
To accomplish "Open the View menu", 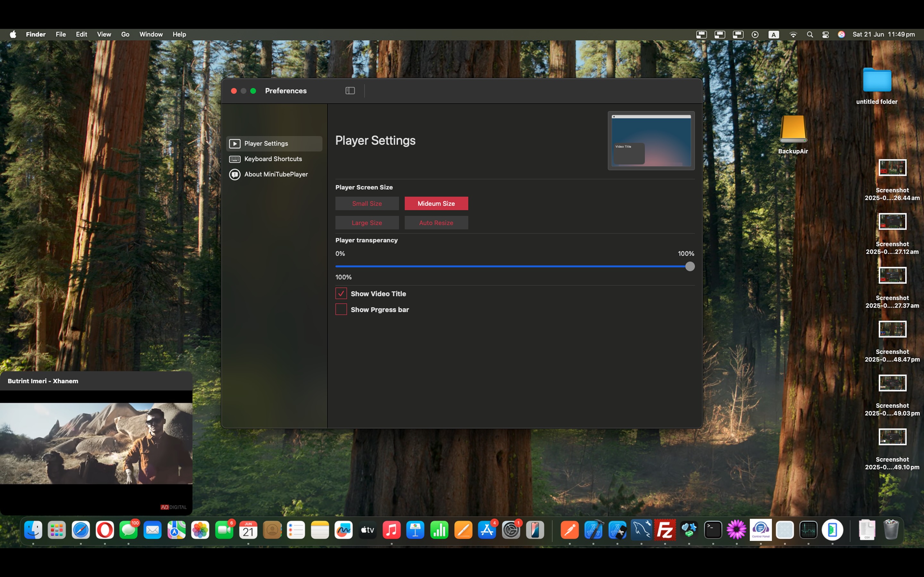I will pyautogui.click(x=104, y=34).
